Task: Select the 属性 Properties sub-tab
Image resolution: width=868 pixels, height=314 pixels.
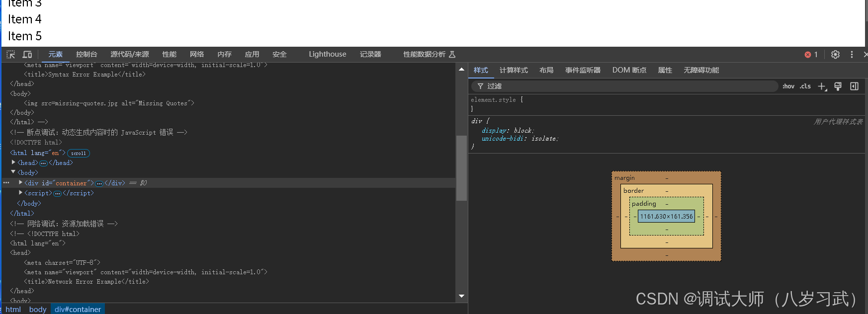Action: (665, 70)
